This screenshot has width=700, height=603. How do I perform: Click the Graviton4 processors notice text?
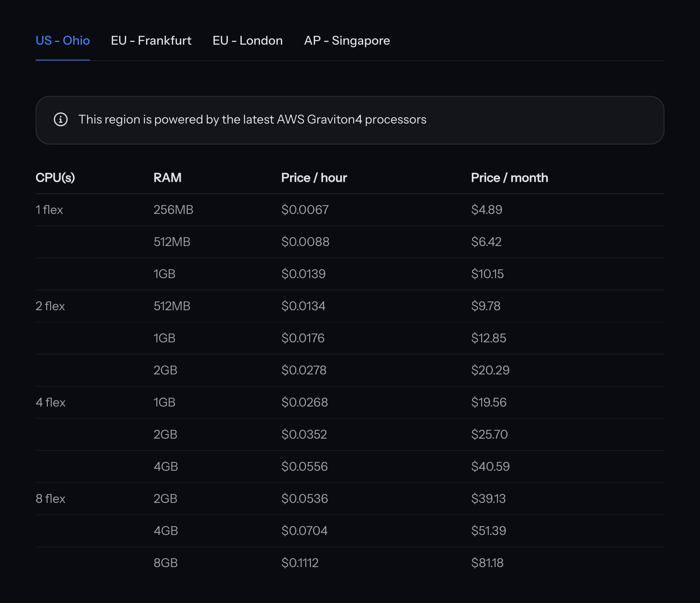click(252, 119)
